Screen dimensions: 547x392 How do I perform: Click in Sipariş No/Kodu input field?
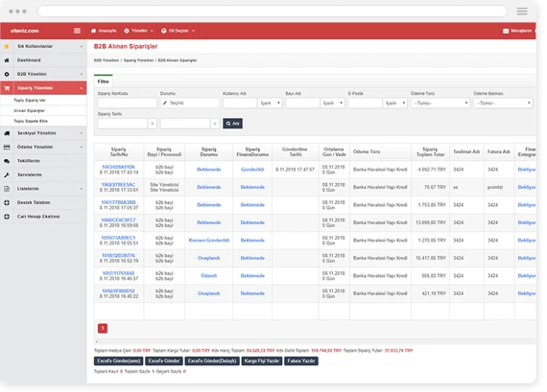[128, 104]
